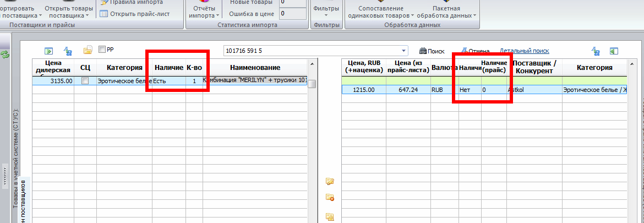
Task: Open Сопоставление одинаковых товаров dropdown
Action: [x=381, y=12]
